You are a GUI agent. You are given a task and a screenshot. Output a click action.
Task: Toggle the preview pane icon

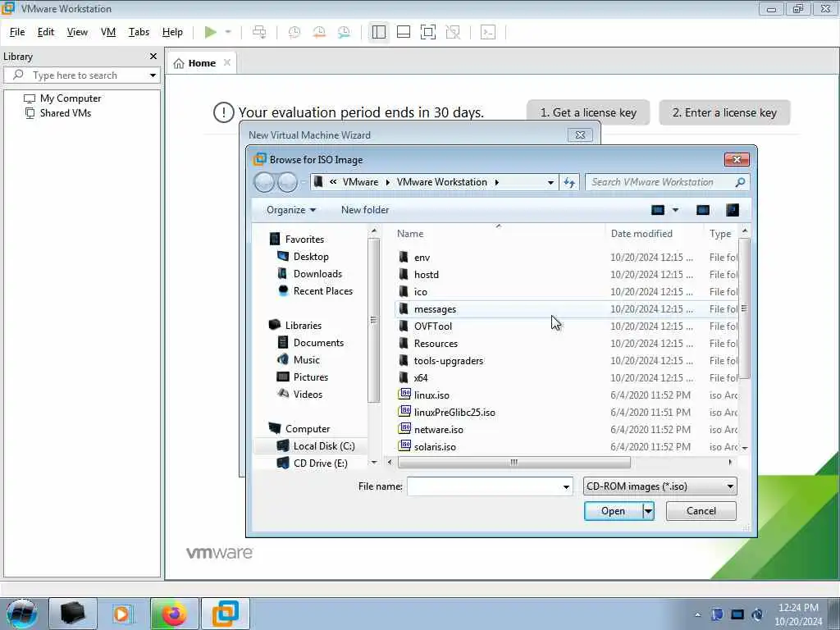point(703,210)
